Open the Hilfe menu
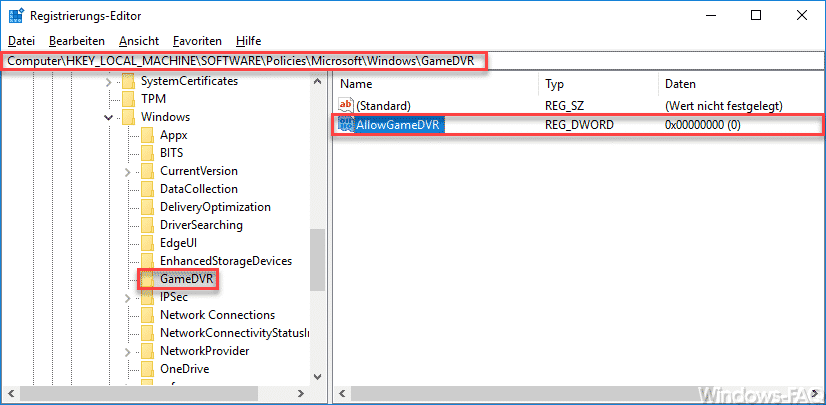Image resolution: width=826 pixels, height=405 pixels. pyautogui.click(x=249, y=41)
